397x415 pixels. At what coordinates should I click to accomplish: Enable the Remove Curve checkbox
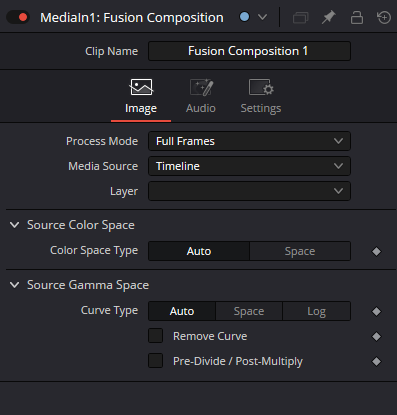[156, 336]
